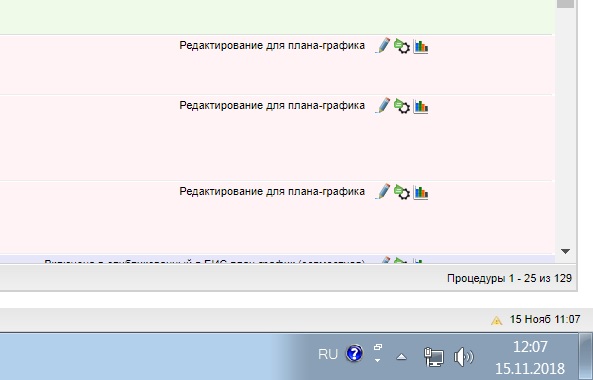The image size is (593, 380).
Task: Click pencil edit icon in top Редактирование row
Action: 383,46
